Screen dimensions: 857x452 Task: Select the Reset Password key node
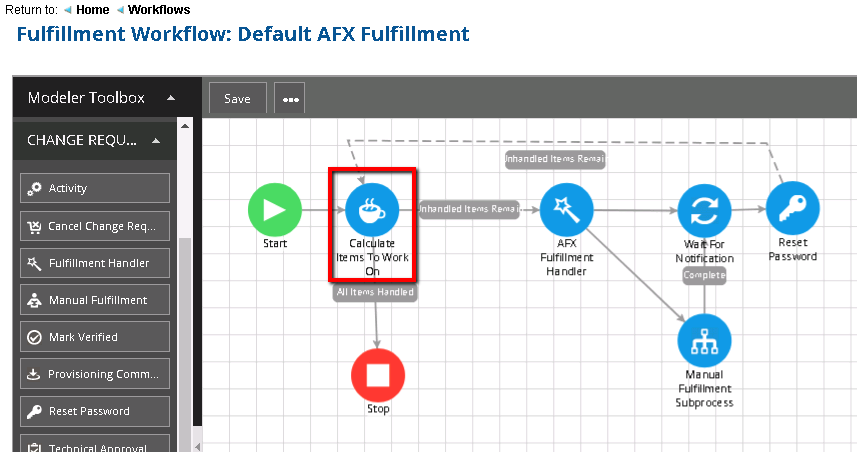click(793, 210)
